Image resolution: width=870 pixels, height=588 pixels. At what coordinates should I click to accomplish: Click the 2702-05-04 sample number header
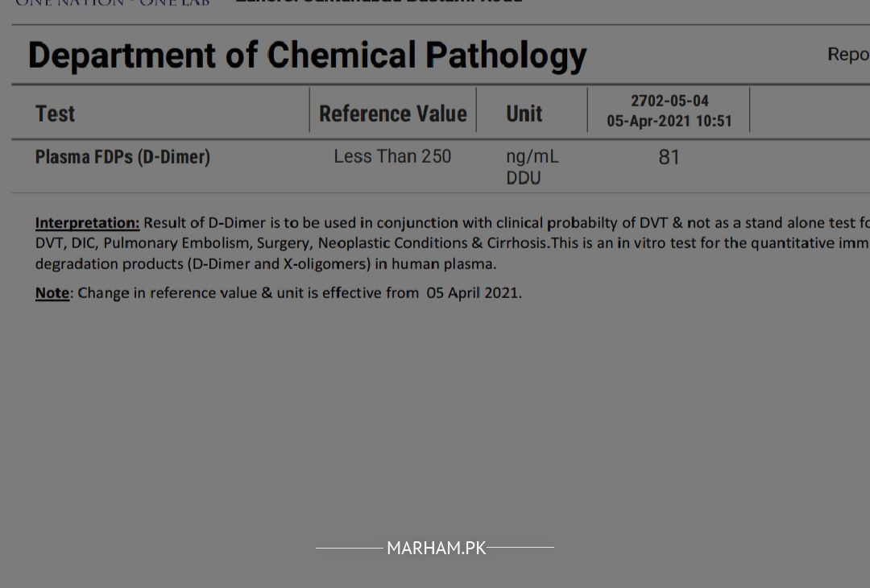(x=669, y=101)
